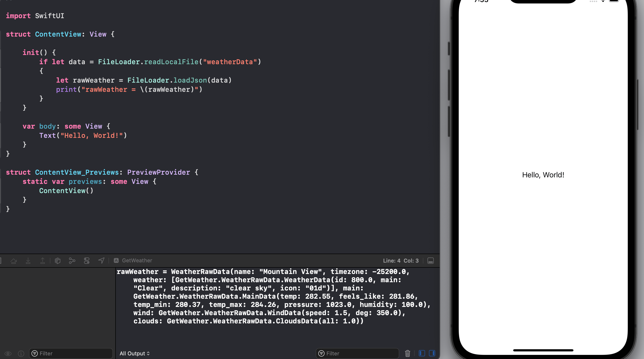Clear the console with the trash icon
This screenshot has width=644, height=359.
click(x=408, y=353)
